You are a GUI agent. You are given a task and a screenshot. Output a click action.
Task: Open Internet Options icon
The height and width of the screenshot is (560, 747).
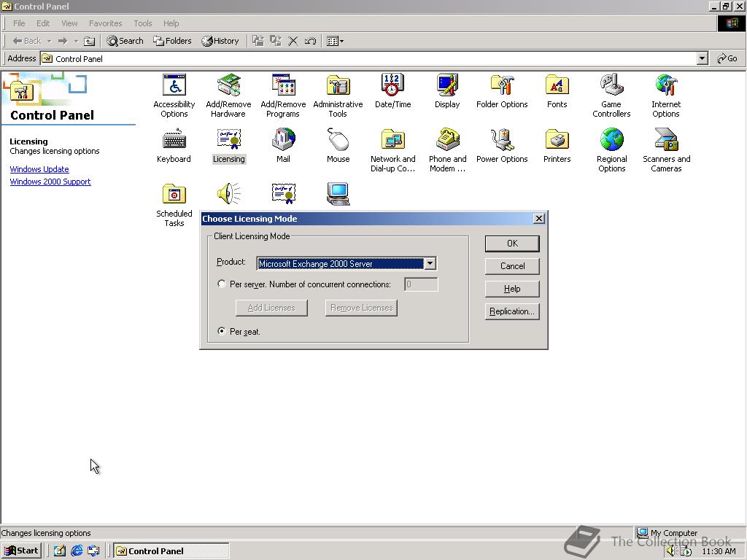(x=666, y=96)
